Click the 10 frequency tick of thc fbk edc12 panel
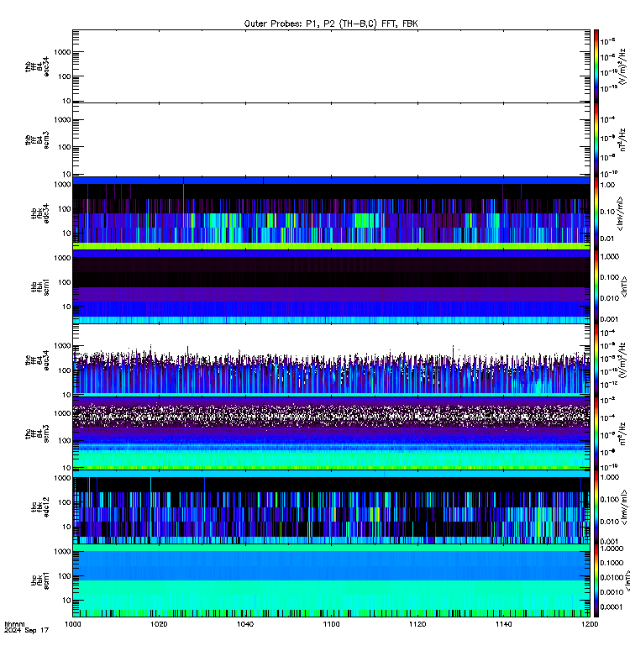 (x=66, y=527)
